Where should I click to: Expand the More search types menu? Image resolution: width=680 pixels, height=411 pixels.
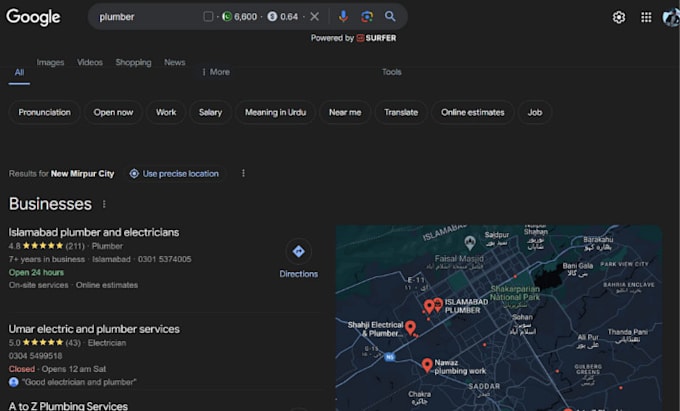[216, 72]
